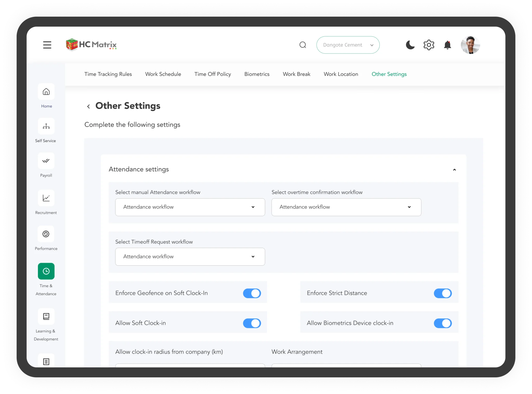Open user profile avatar
This screenshot has height=394, width=532.
point(470,45)
